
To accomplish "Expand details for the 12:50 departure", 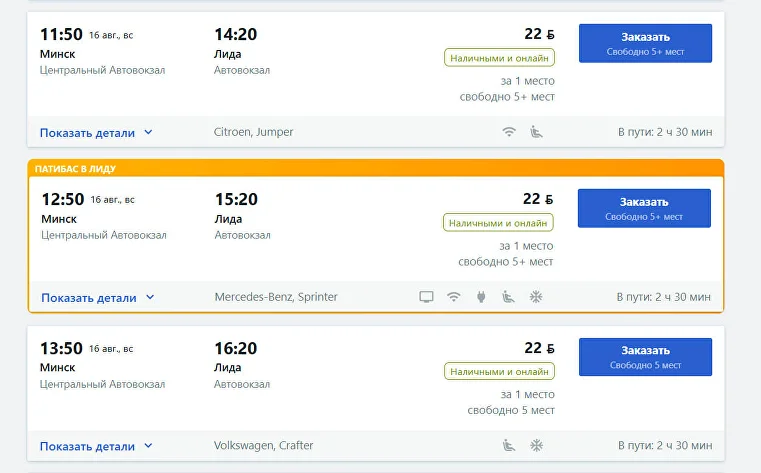I will click(98, 297).
